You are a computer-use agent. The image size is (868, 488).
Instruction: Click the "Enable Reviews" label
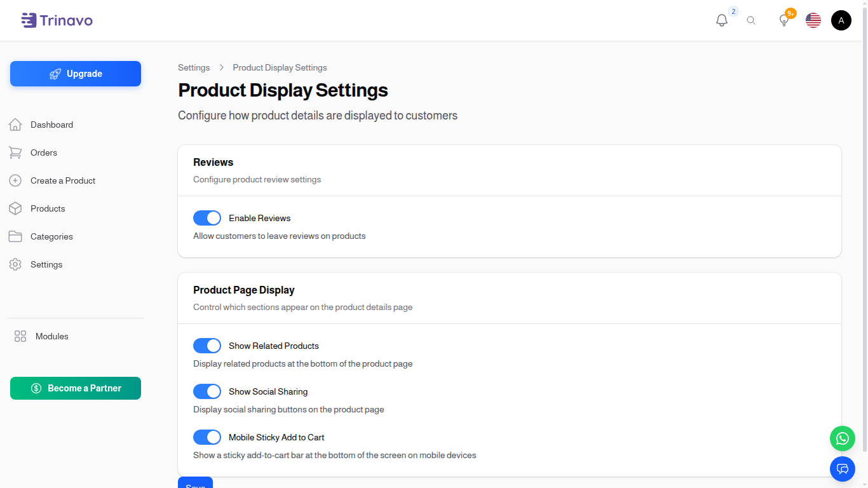click(x=259, y=218)
